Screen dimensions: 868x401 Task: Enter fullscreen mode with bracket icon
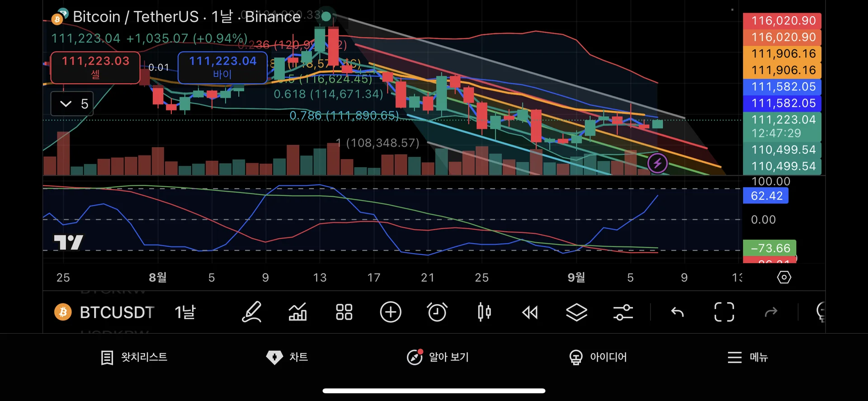724,312
